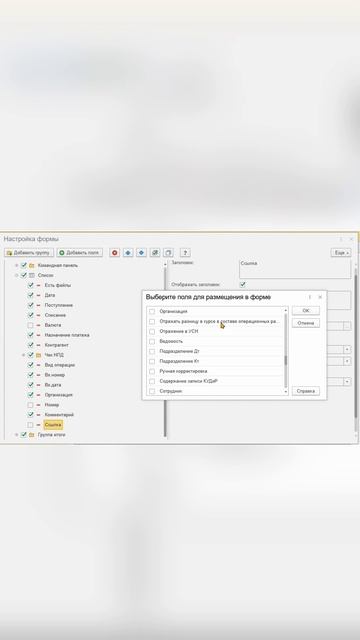Toggle the Отображать заголовок checkbox

[x=243, y=284]
